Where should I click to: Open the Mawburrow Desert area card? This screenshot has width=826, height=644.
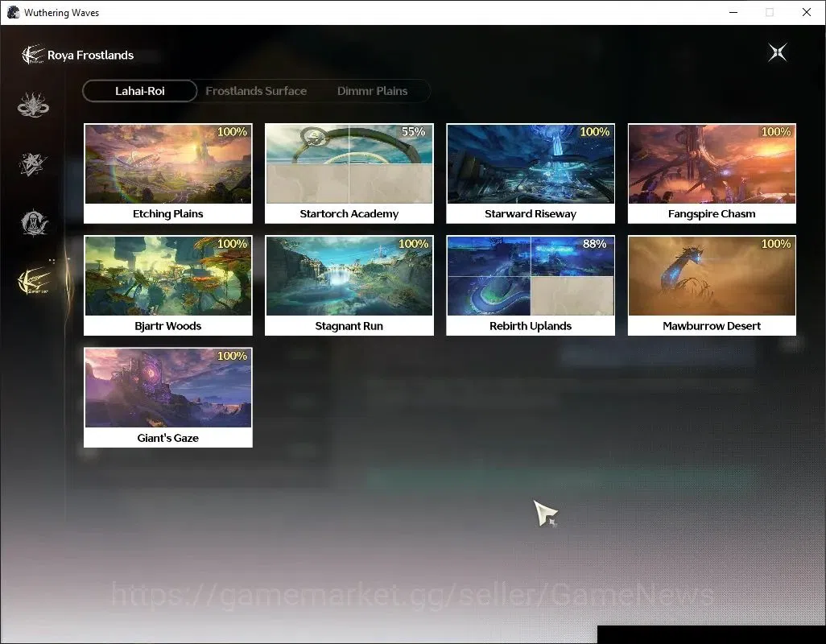click(712, 286)
